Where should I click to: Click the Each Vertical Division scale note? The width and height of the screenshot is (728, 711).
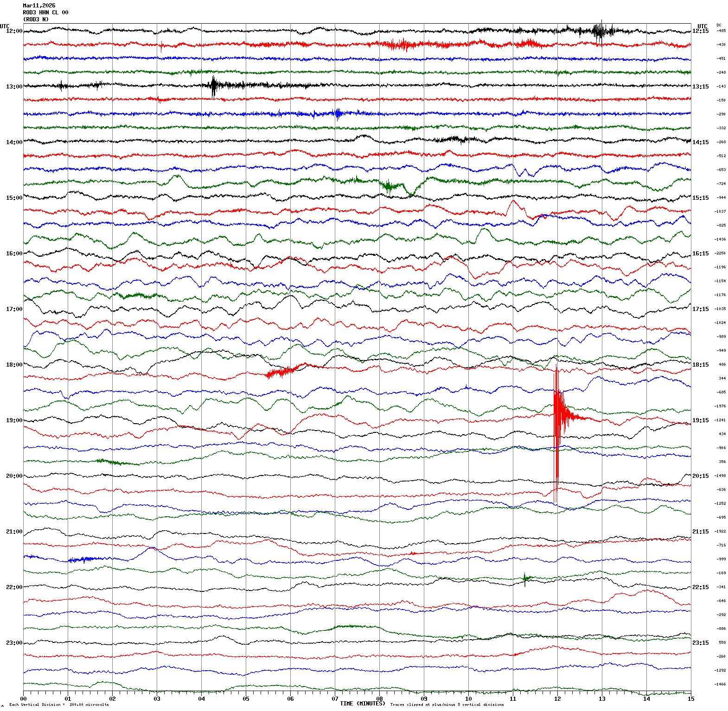tap(59, 705)
